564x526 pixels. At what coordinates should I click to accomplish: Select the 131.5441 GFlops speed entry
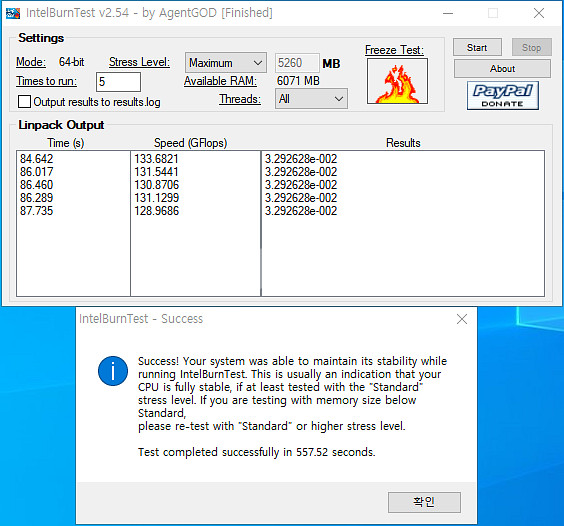[156, 172]
